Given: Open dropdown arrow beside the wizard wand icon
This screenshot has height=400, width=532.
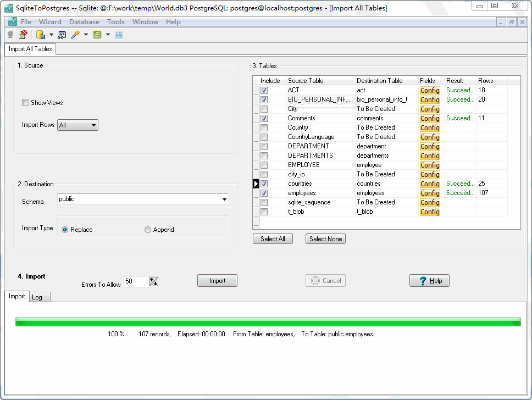Looking at the screenshot, I should coord(86,35).
